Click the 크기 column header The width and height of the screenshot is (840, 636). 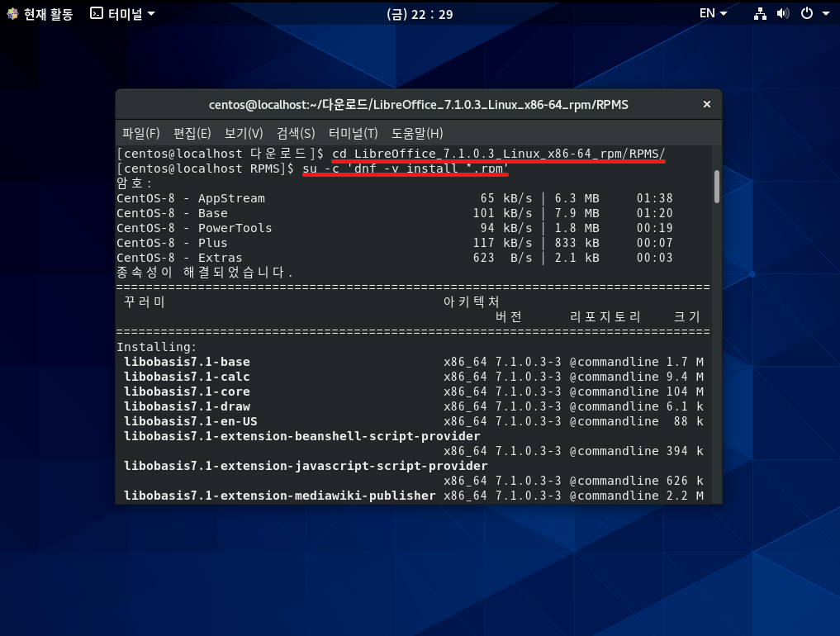(x=687, y=316)
